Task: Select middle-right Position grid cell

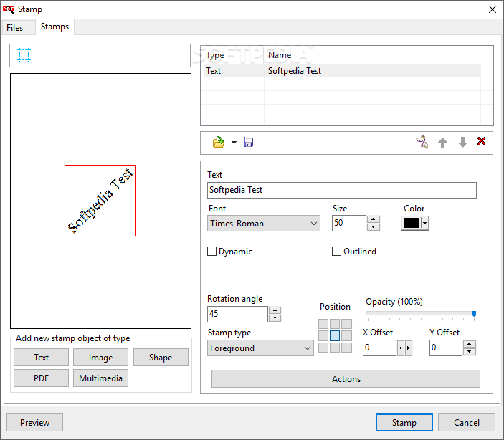Action: point(346,335)
